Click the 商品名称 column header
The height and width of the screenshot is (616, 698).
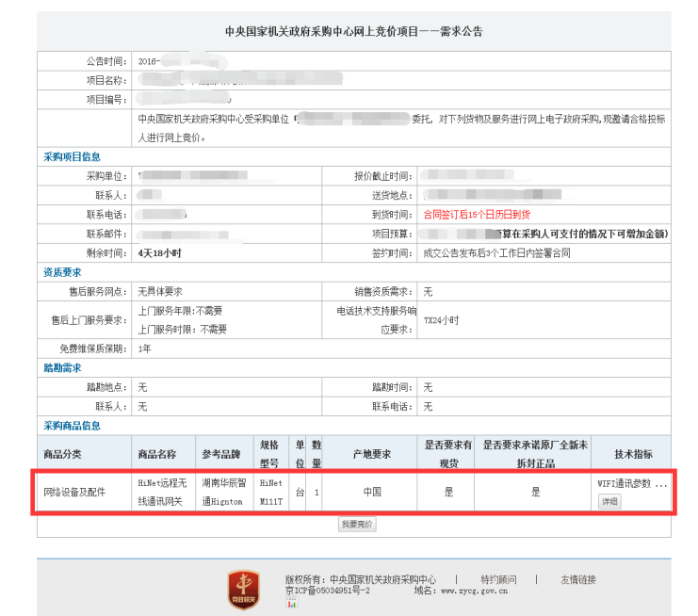[x=156, y=454]
